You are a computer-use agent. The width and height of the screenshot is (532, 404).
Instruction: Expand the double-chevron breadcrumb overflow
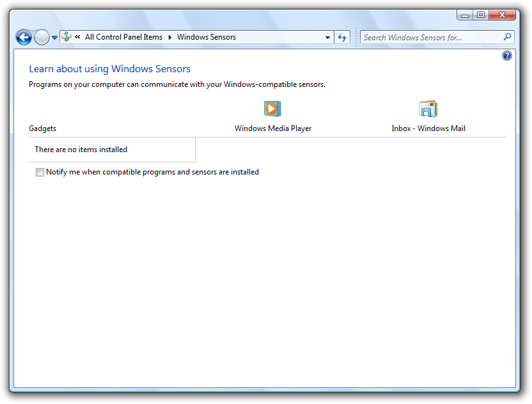coord(77,36)
